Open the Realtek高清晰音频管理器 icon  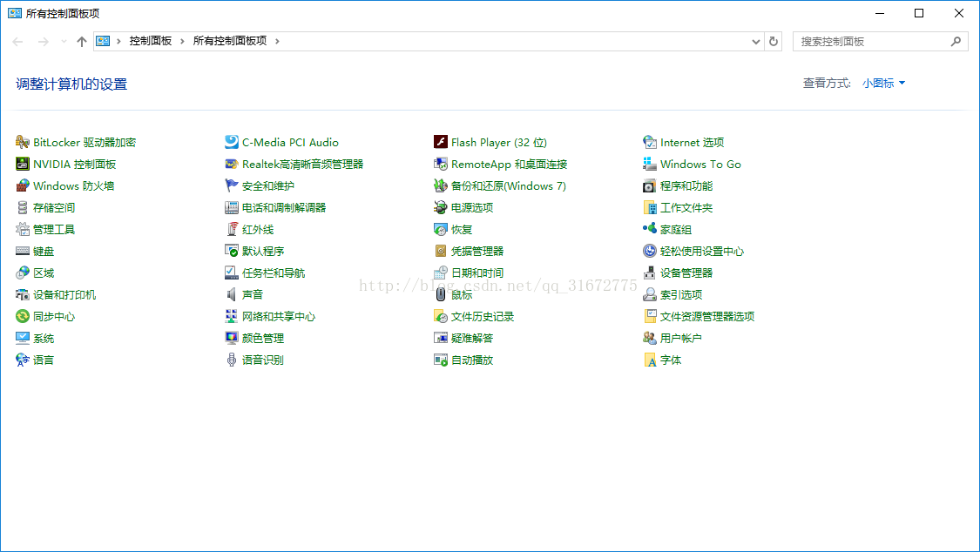232,165
